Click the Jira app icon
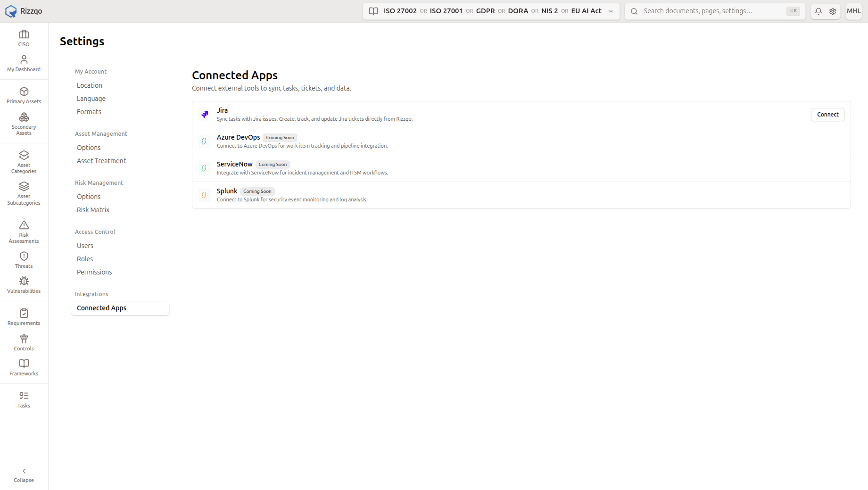The width and height of the screenshot is (868, 490). 205,114
